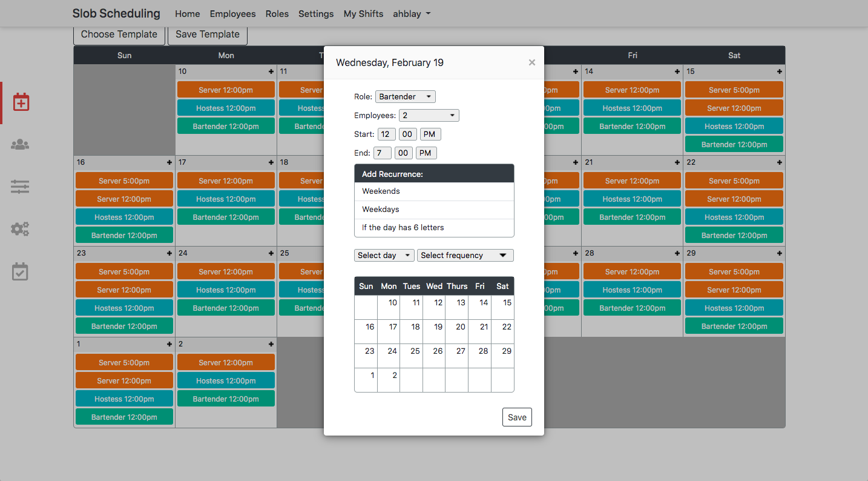The width and height of the screenshot is (868, 481).
Task: Click the Start minutes field
Action: point(408,134)
